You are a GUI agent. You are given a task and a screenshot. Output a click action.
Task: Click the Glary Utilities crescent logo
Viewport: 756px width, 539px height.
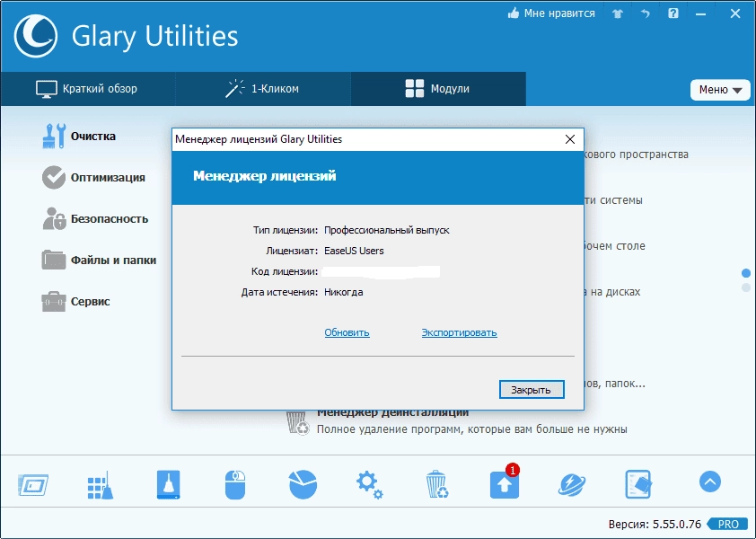coord(36,36)
